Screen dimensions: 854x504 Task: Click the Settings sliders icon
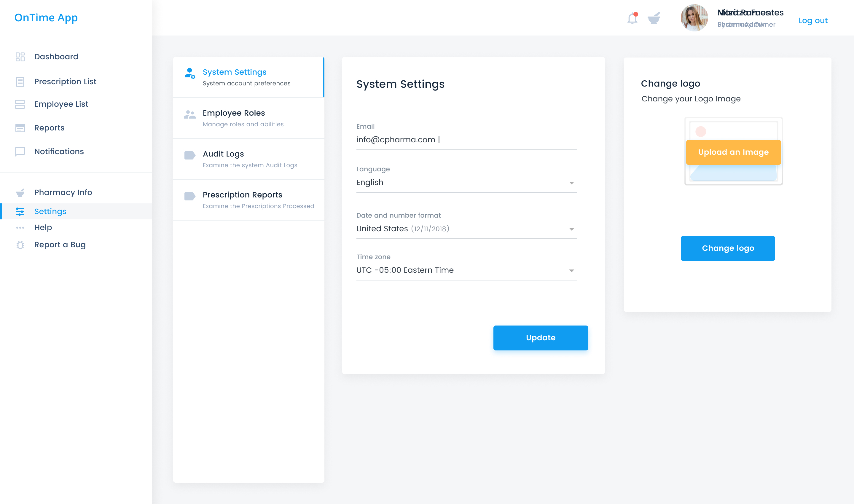click(20, 212)
